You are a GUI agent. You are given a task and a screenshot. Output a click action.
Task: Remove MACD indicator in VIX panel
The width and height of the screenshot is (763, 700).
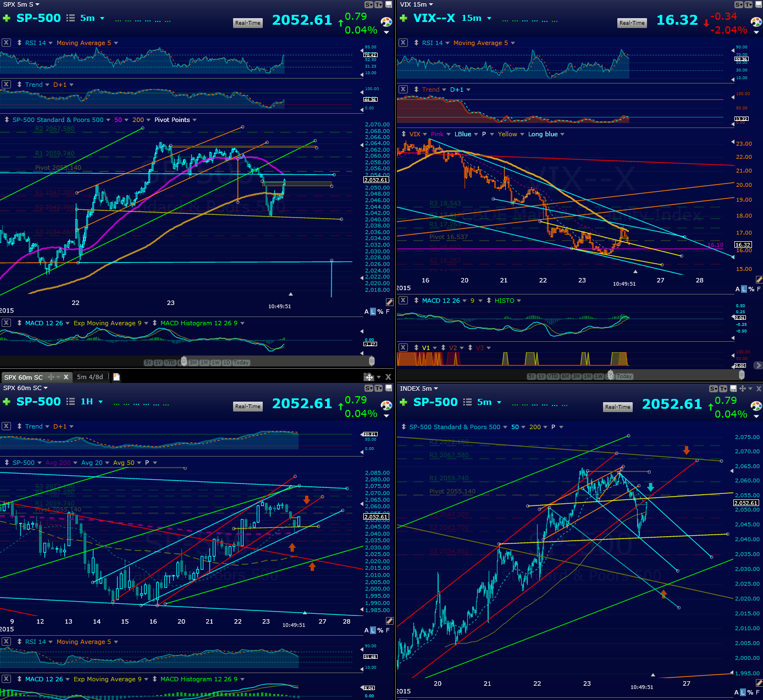tap(403, 301)
